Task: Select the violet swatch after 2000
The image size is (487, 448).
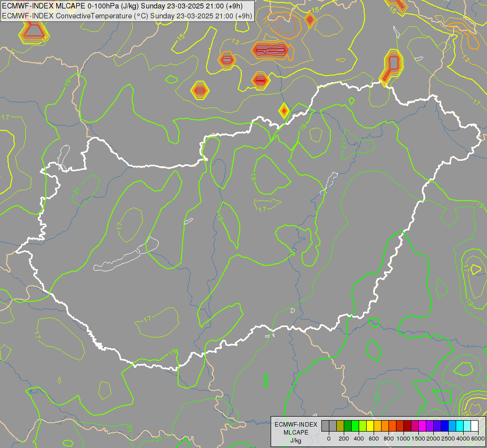Action: [438, 426]
